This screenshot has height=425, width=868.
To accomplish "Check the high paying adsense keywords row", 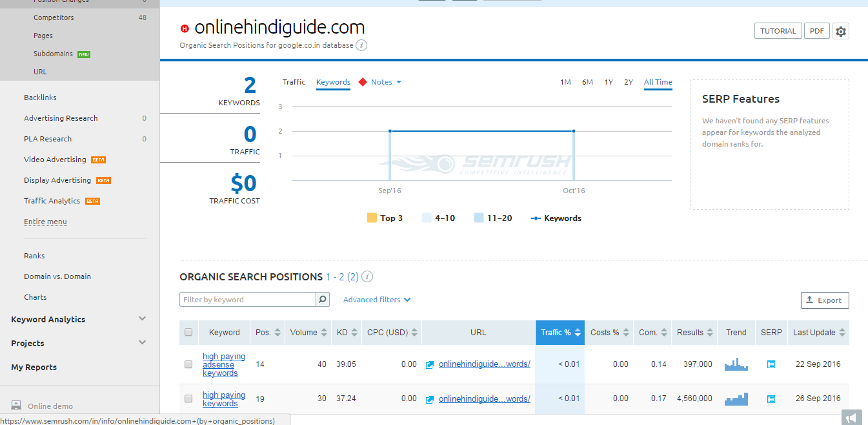I will pos(188,364).
